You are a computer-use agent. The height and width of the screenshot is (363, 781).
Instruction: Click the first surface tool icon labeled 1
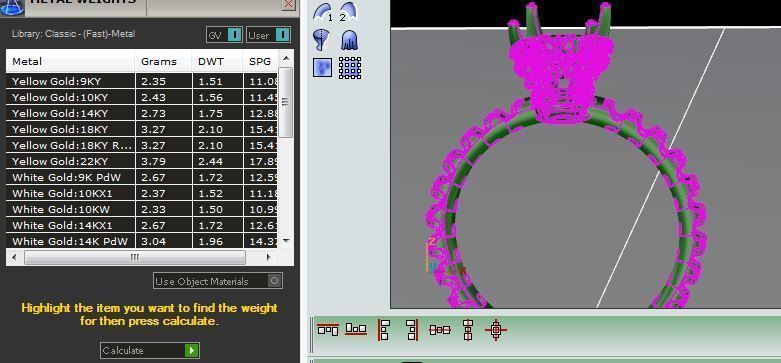(322, 12)
